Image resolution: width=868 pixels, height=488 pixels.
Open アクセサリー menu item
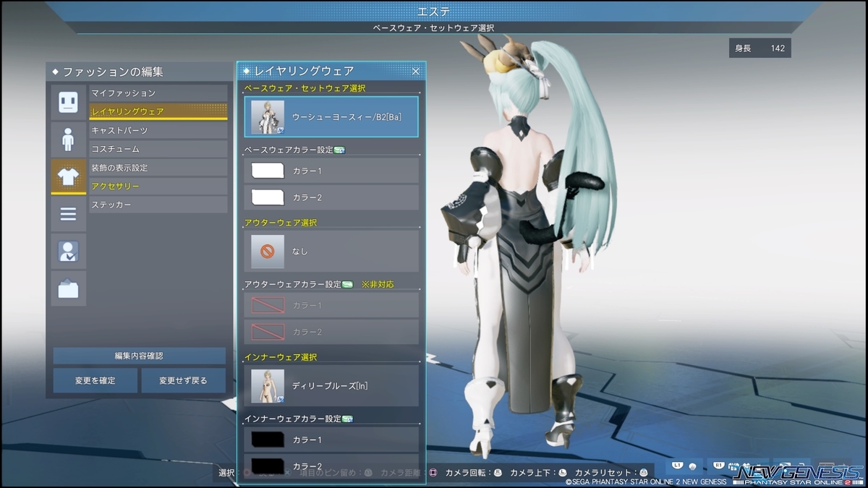pos(158,187)
